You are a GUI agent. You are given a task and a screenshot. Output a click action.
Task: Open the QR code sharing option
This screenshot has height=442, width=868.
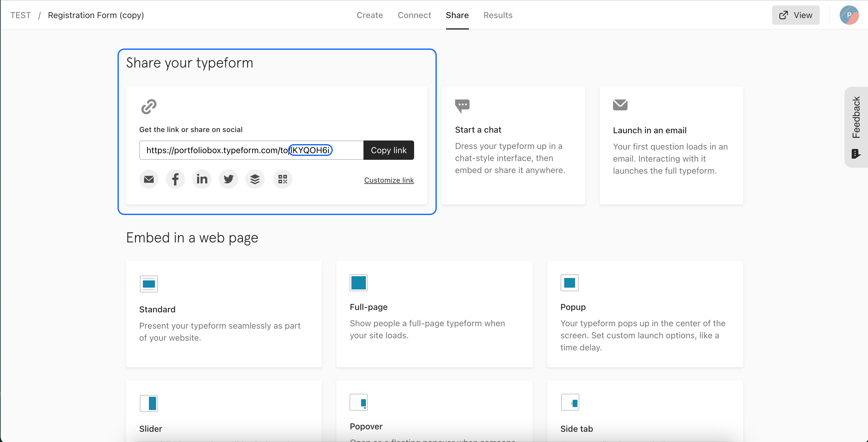(282, 179)
